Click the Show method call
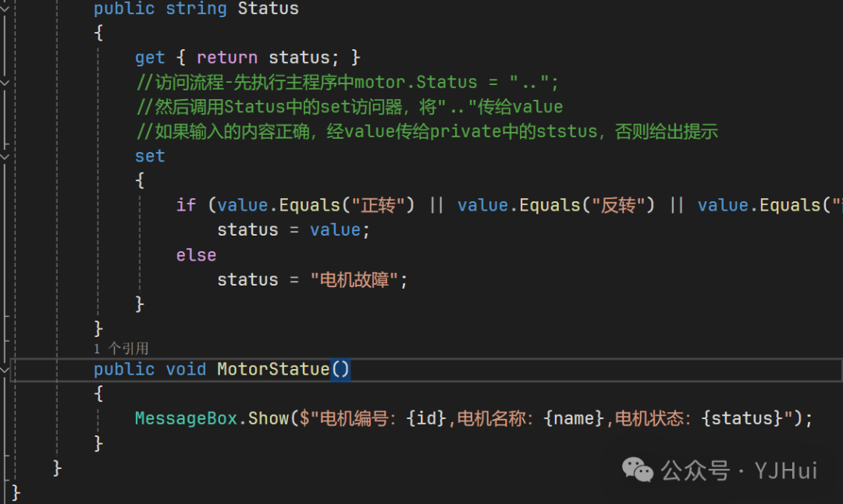Screen dimensions: 843x504 click(x=268, y=419)
